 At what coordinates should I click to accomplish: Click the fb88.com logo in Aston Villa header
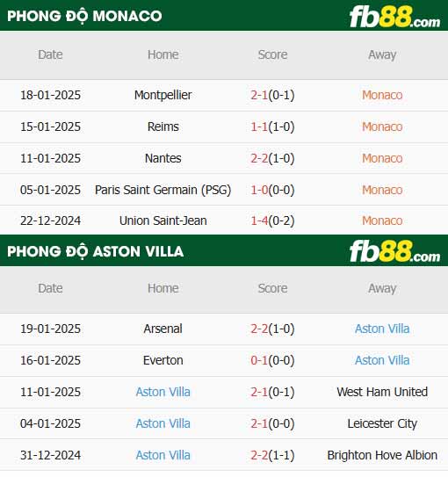[x=394, y=251]
